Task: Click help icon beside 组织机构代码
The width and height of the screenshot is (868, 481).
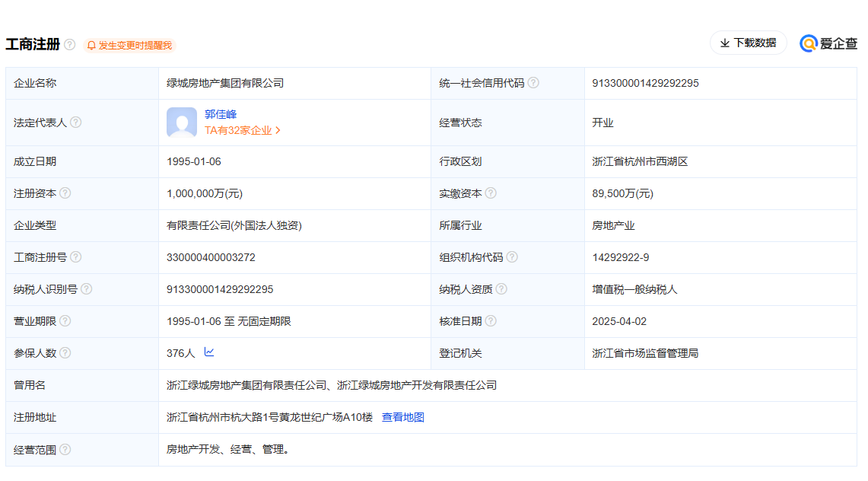Action: coord(512,256)
